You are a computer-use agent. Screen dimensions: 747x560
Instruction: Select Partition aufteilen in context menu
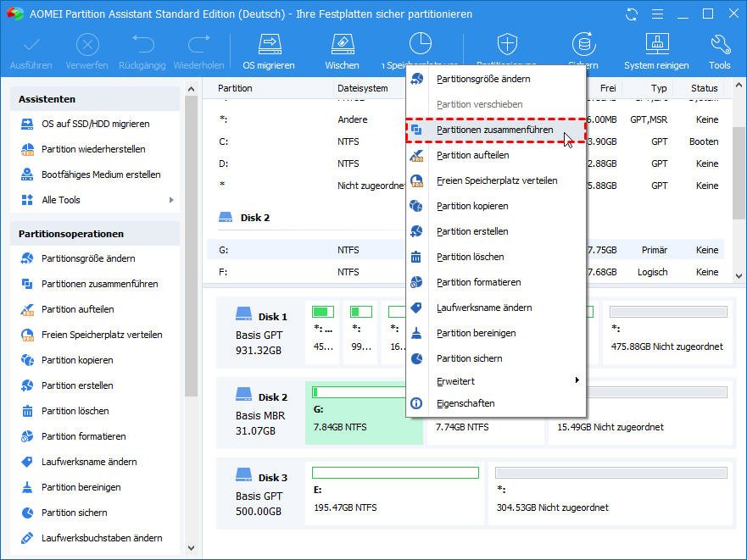tap(495, 155)
